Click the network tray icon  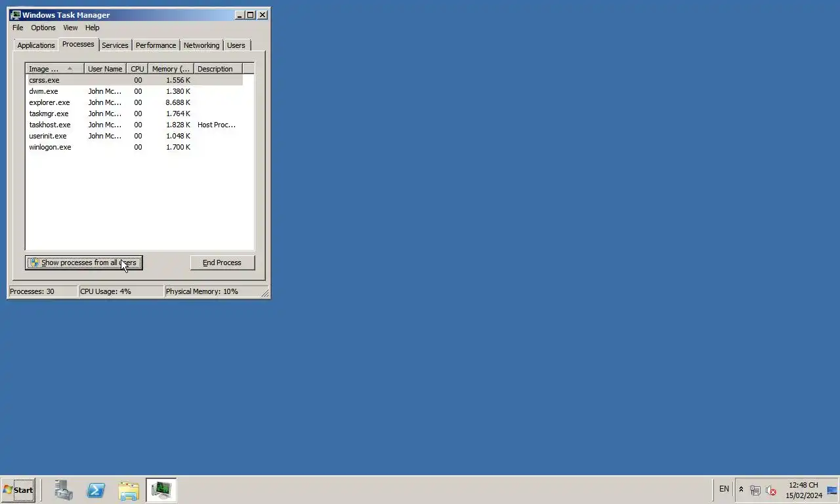[x=755, y=490]
